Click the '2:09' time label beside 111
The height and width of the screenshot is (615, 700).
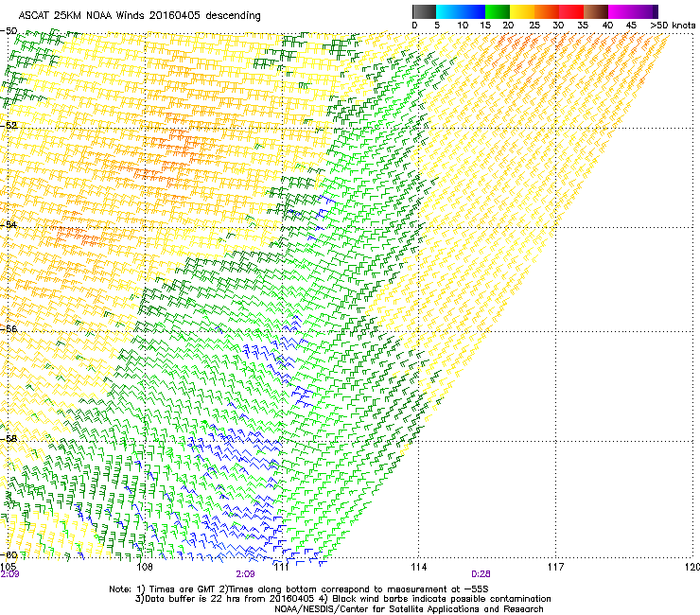click(245, 574)
